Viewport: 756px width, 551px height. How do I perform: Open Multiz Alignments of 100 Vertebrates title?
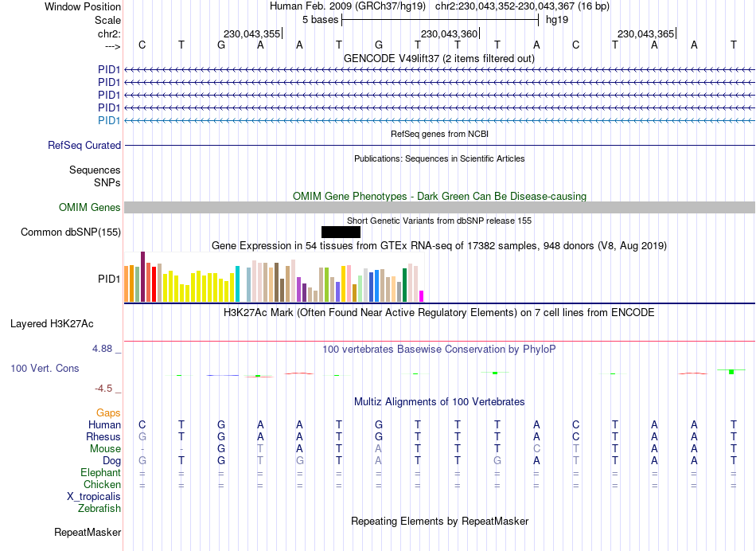pos(439,401)
